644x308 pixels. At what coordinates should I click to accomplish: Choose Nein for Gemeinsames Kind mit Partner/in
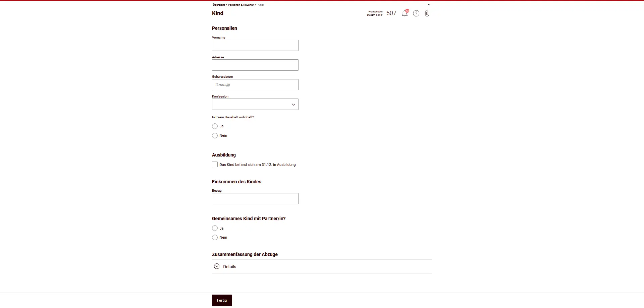point(215,238)
